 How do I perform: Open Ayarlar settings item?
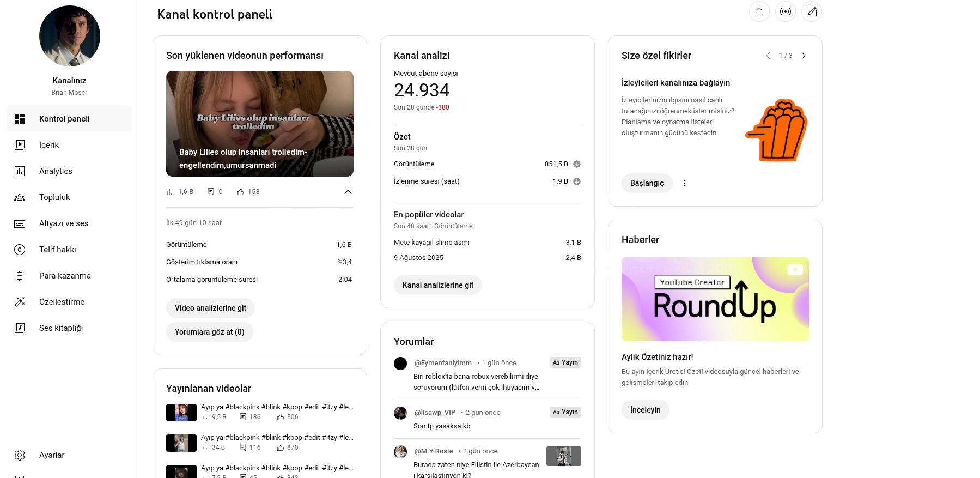69,455
